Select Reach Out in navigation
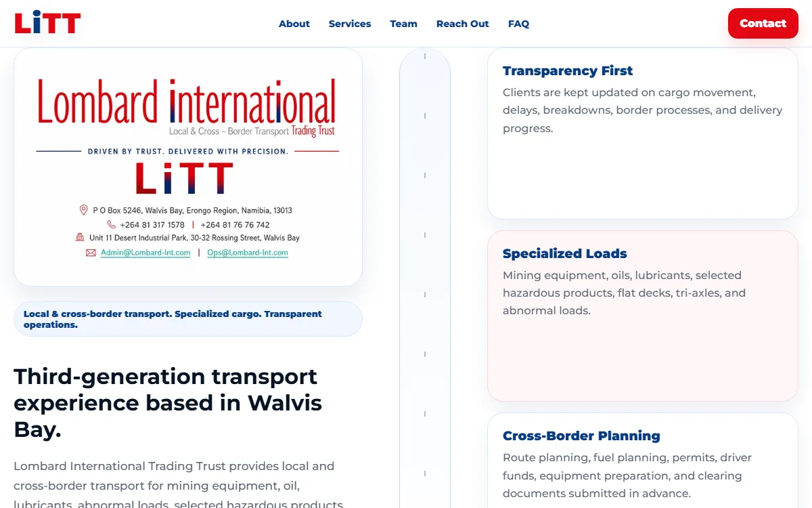 [463, 24]
